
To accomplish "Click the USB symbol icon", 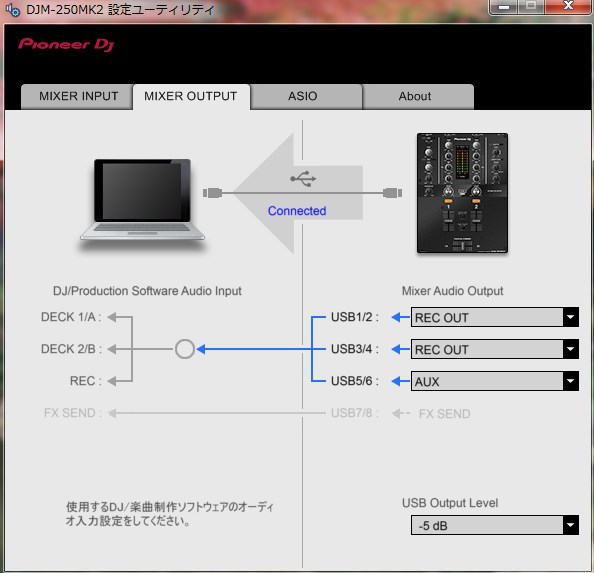I will (x=303, y=179).
